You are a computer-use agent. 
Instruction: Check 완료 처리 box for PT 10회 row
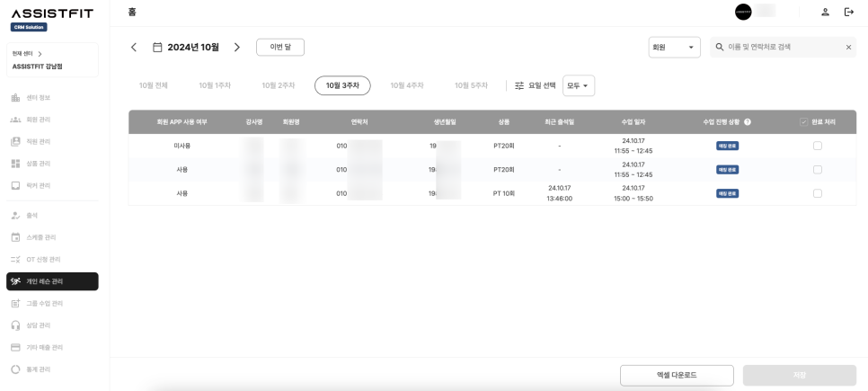(817, 193)
